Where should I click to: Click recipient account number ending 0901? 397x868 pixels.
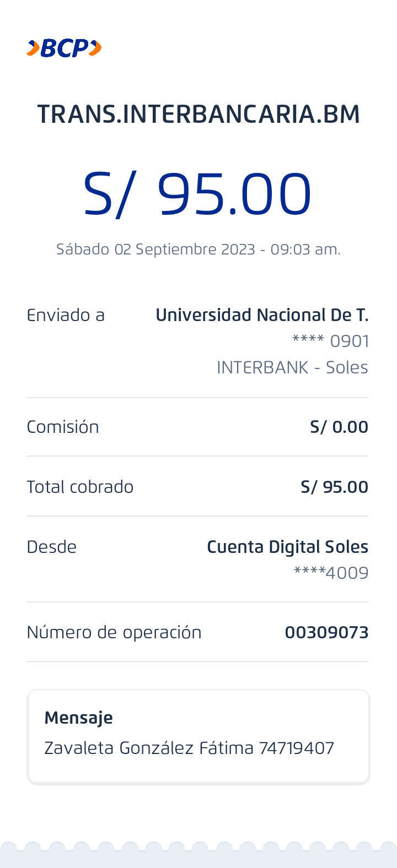click(330, 341)
